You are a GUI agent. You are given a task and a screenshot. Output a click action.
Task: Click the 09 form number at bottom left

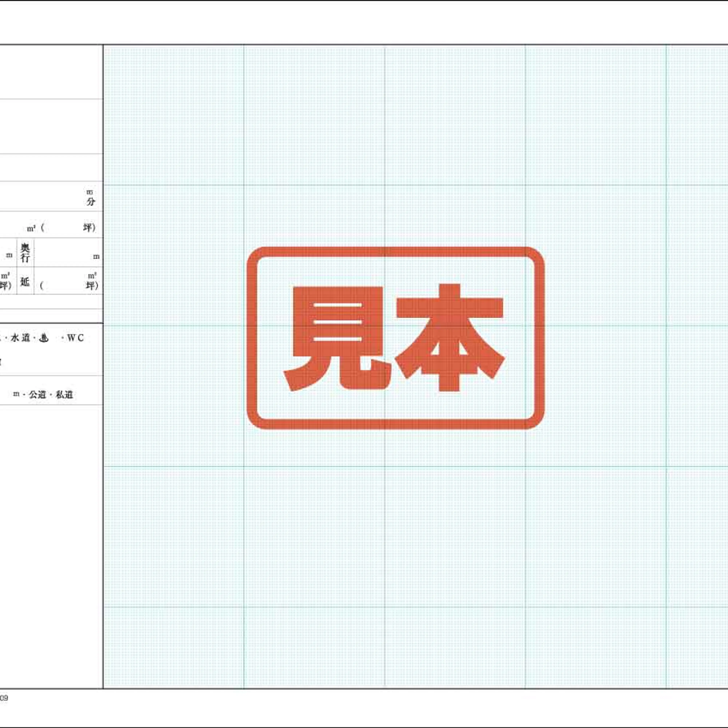pyautogui.click(x=4, y=698)
